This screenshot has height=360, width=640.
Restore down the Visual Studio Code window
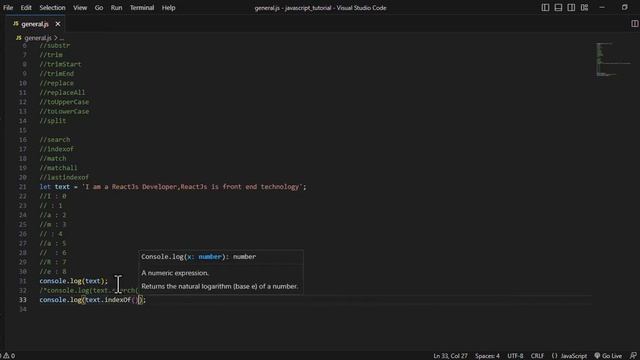point(624,7)
